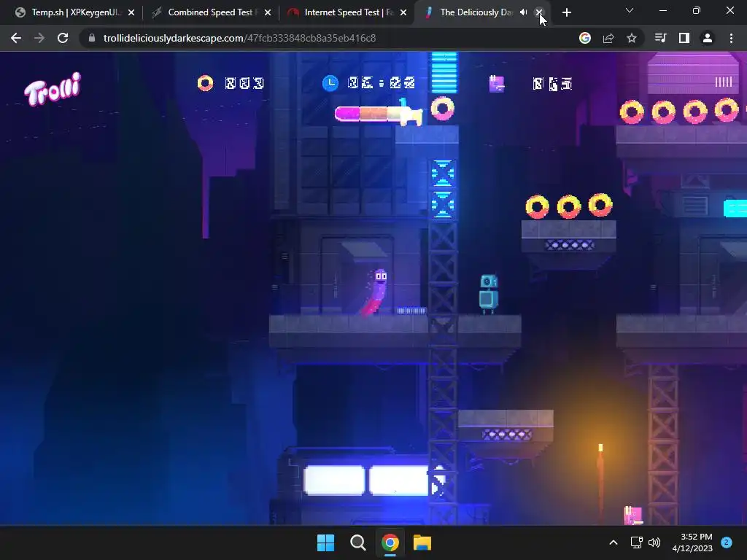Go forward to the next page

click(x=39, y=38)
